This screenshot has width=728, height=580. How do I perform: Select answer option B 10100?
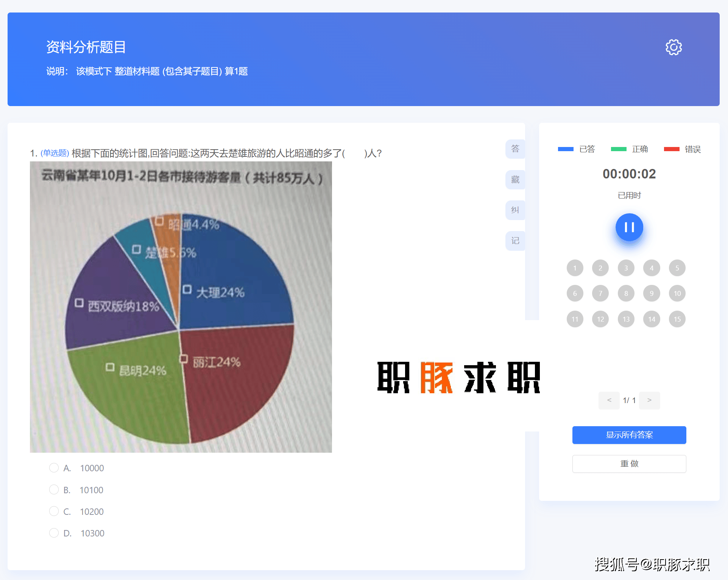pyautogui.click(x=54, y=490)
